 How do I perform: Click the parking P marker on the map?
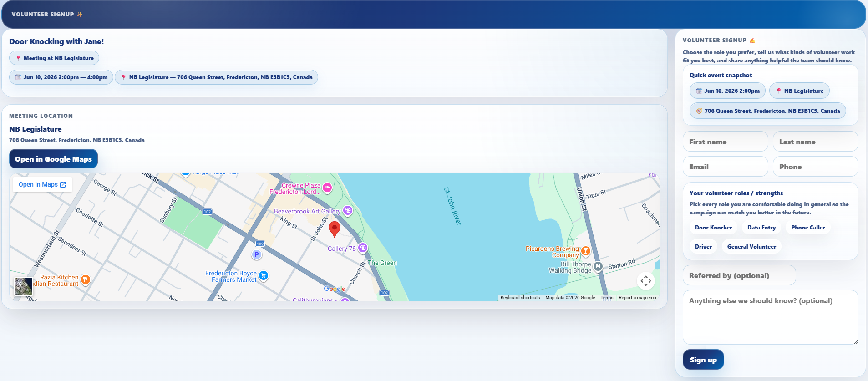[257, 255]
